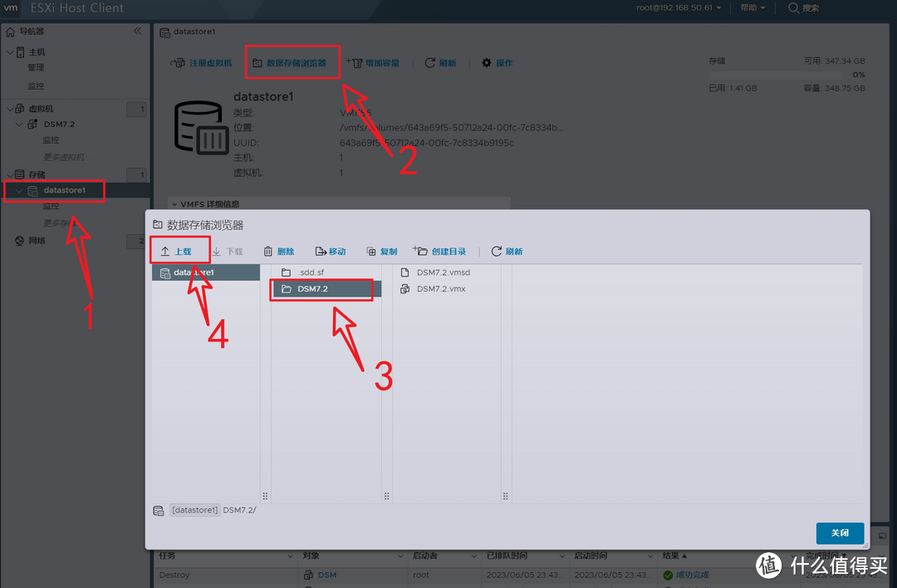Click the Delete (删除) trash icon

click(267, 251)
